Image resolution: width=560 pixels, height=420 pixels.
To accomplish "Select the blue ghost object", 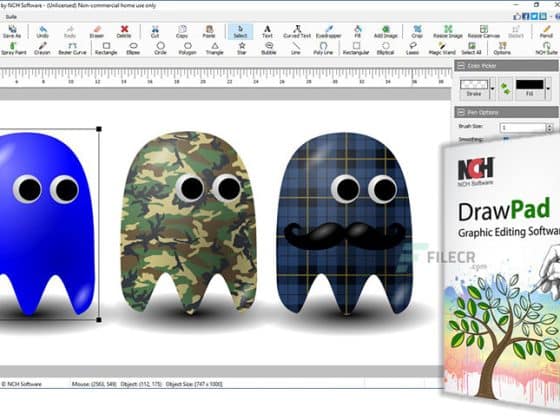I will (46, 224).
